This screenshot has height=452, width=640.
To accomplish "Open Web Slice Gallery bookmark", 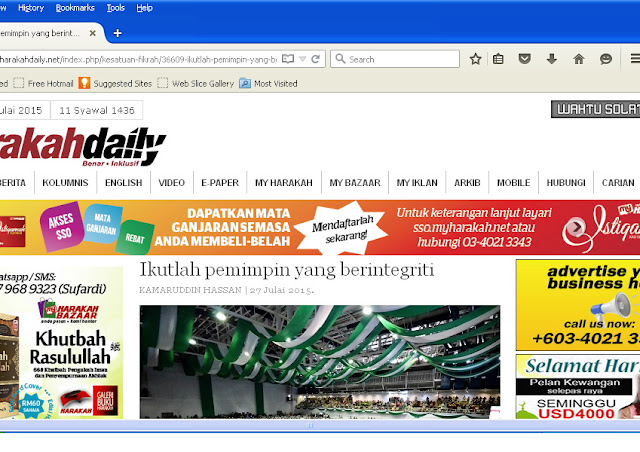I will (x=196, y=83).
